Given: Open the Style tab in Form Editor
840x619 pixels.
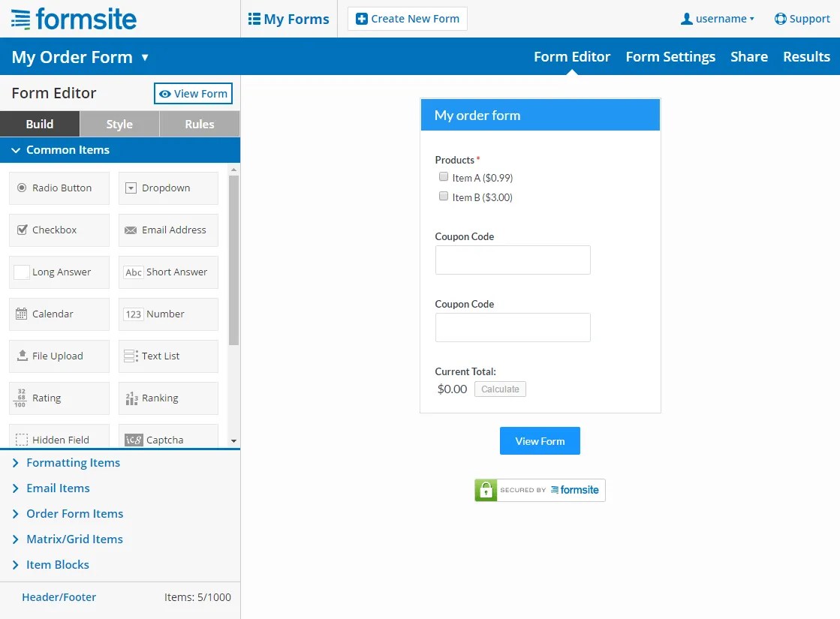Looking at the screenshot, I should [x=119, y=124].
